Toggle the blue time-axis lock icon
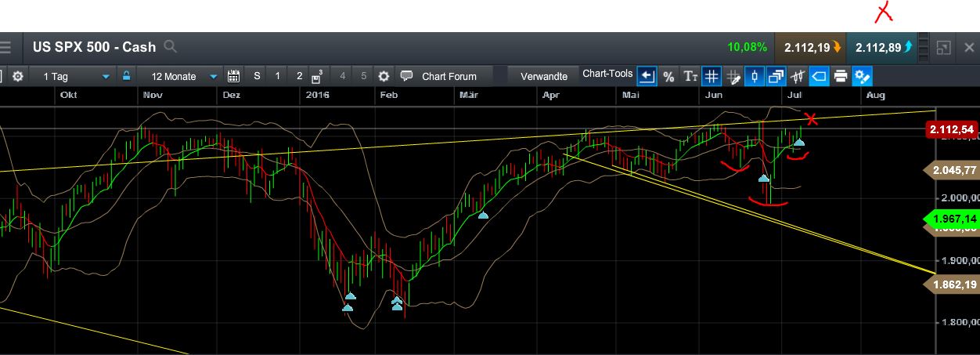 coord(125,76)
